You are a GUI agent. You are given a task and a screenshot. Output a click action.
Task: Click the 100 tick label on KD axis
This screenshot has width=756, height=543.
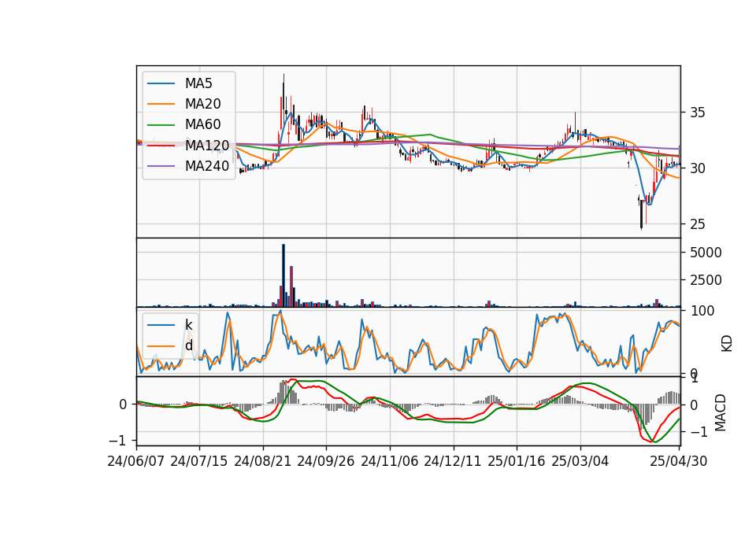[702, 311]
